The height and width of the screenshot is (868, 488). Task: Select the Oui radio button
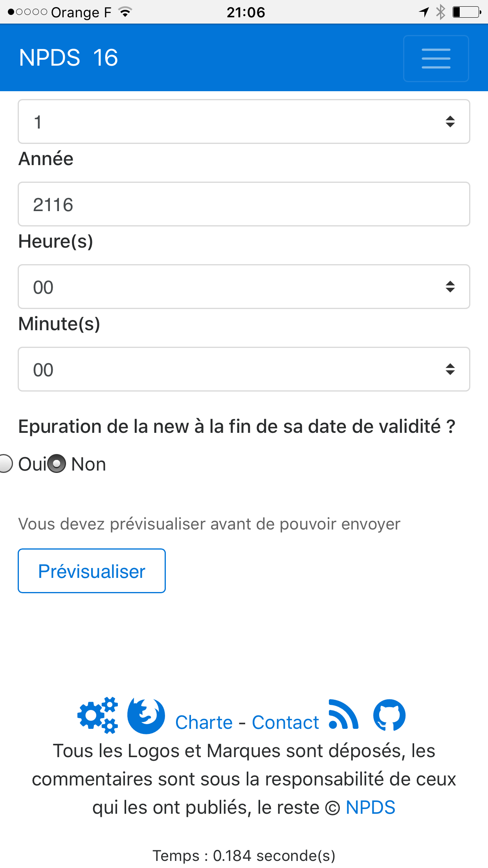[6, 463]
